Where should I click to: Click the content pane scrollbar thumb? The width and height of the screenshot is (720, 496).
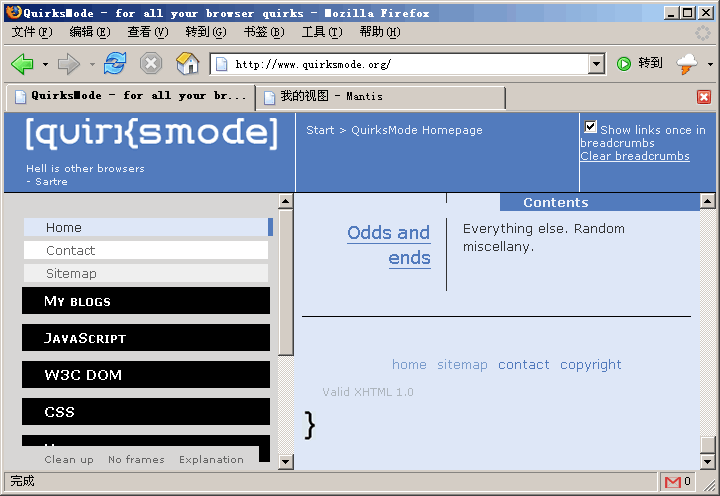click(707, 445)
